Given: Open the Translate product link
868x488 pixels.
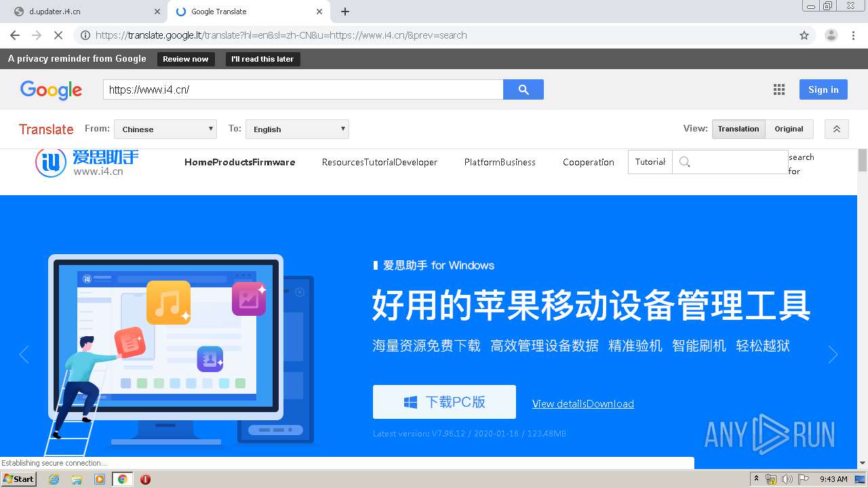Looking at the screenshot, I should pyautogui.click(x=46, y=129).
